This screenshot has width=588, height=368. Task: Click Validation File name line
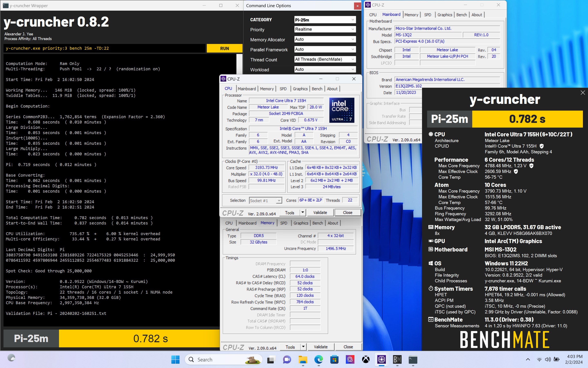[56, 313]
